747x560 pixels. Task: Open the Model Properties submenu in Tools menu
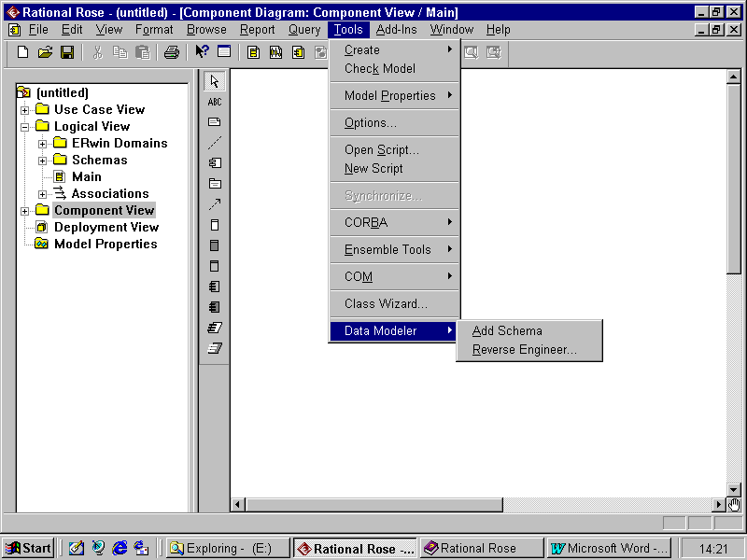click(394, 96)
